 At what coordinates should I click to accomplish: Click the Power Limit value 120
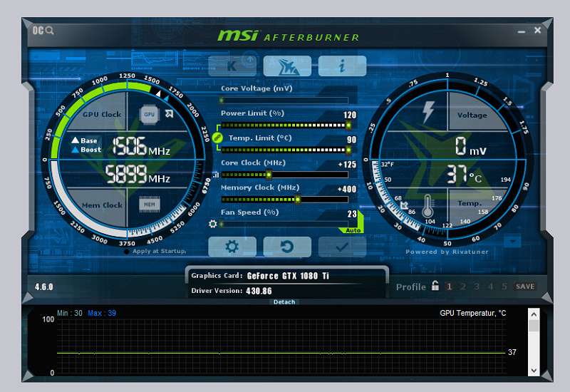click(350, 115)
